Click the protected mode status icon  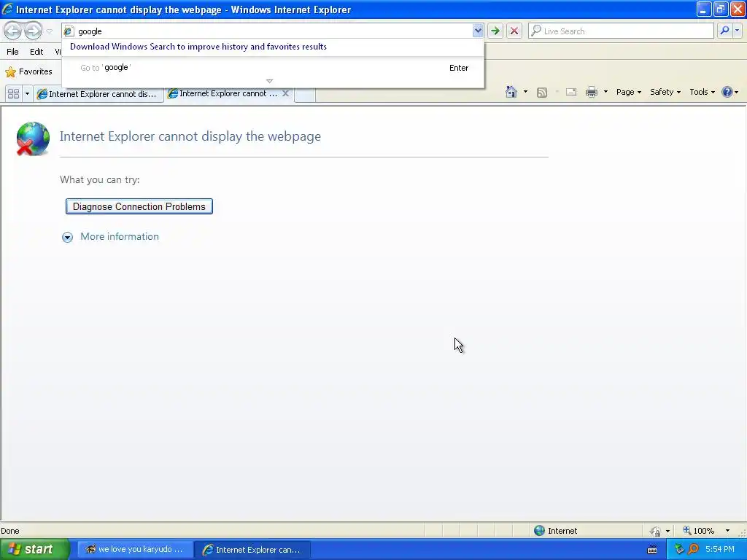656,531
